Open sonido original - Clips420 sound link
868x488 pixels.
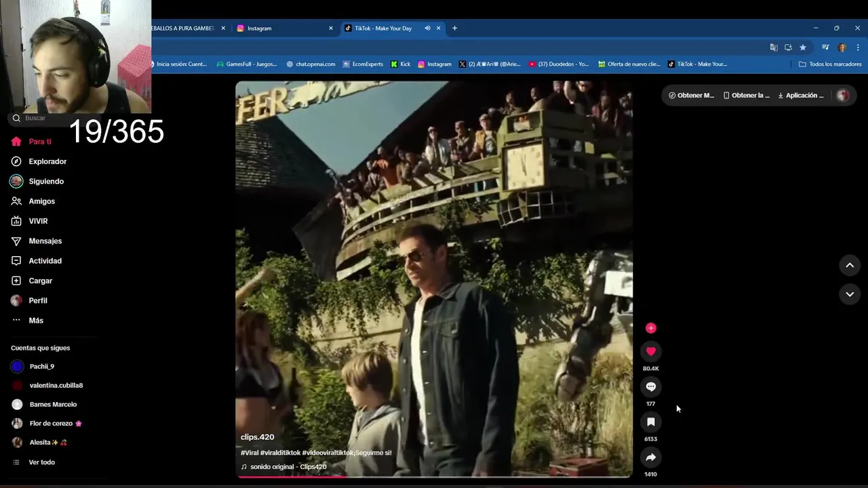[283, 467]
